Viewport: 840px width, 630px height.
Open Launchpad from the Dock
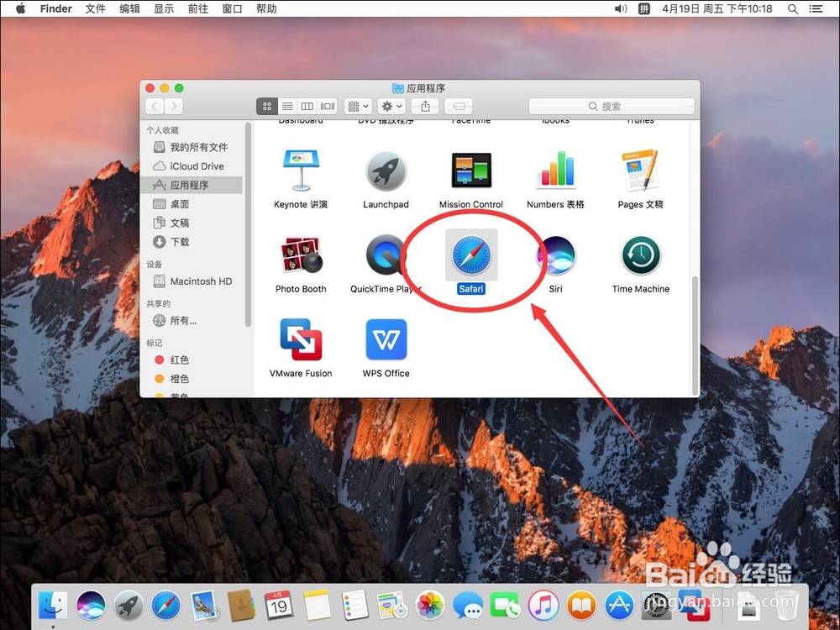(129, 606)
